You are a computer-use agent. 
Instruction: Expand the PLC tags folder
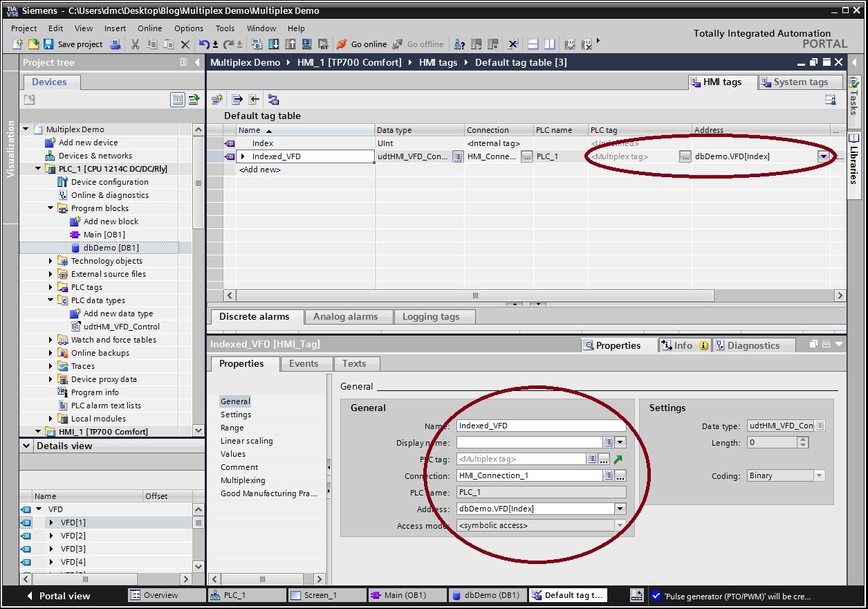50,287
